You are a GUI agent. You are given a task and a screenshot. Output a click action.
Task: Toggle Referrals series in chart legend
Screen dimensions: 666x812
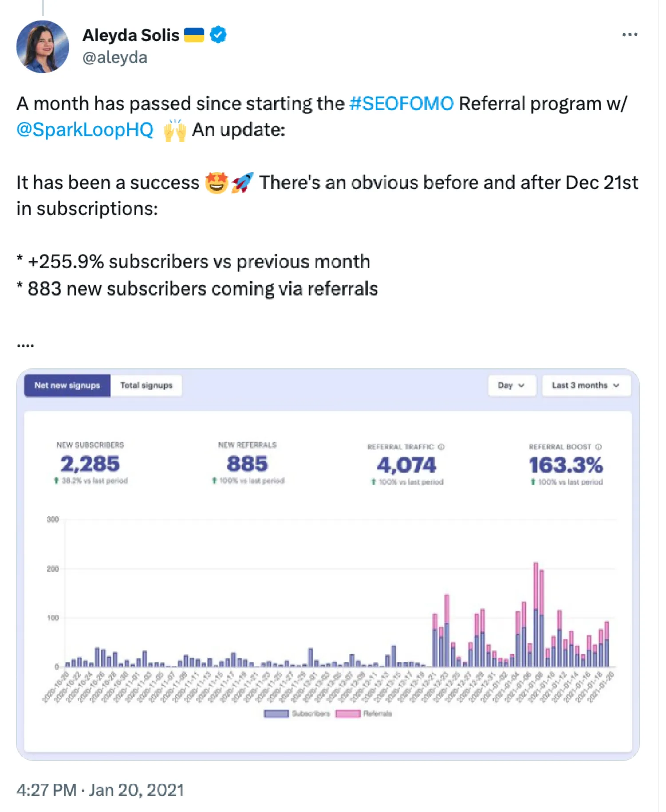364,713
